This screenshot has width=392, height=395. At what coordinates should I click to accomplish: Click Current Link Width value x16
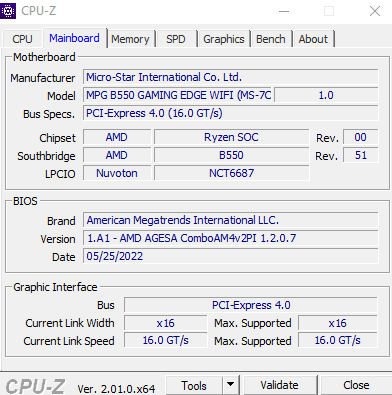(x=166, y=323)
